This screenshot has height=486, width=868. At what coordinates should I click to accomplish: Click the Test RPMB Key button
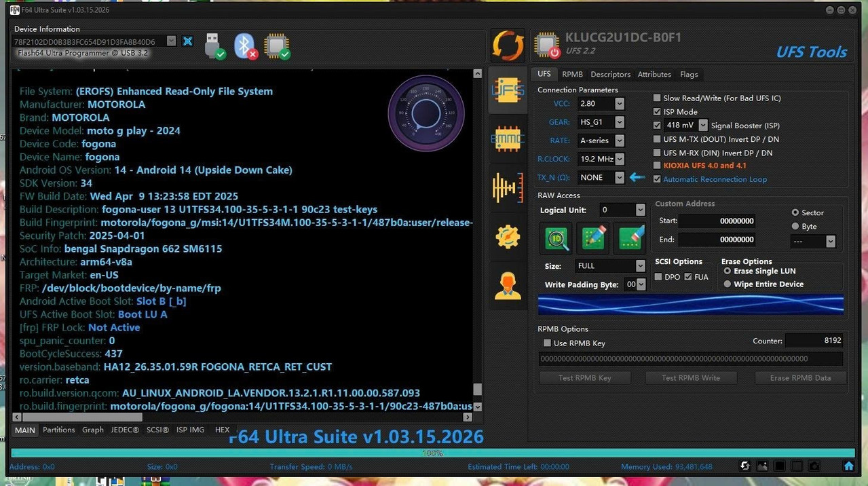pos(585,378)
